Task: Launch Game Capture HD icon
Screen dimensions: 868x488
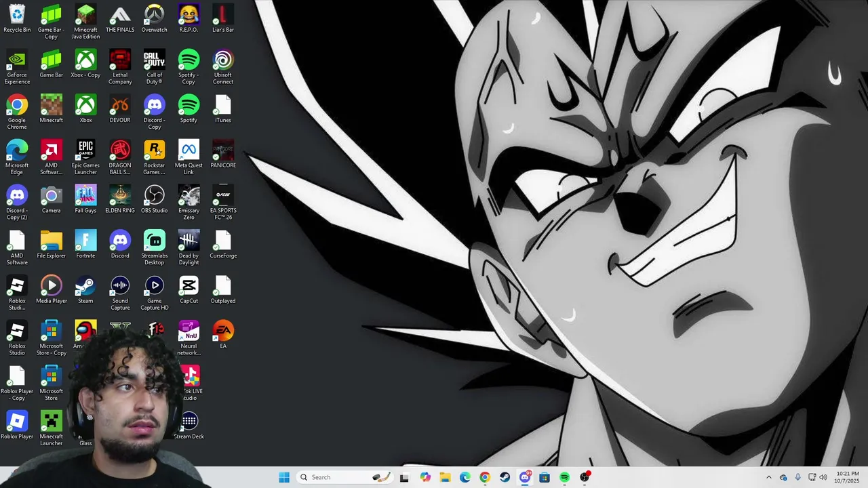Action: tap(154, 293)
